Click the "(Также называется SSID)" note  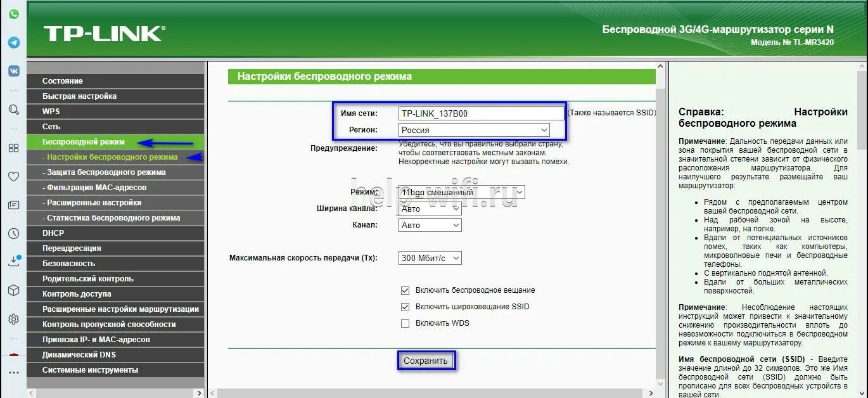pyautogui.click(x=611, y=113)
